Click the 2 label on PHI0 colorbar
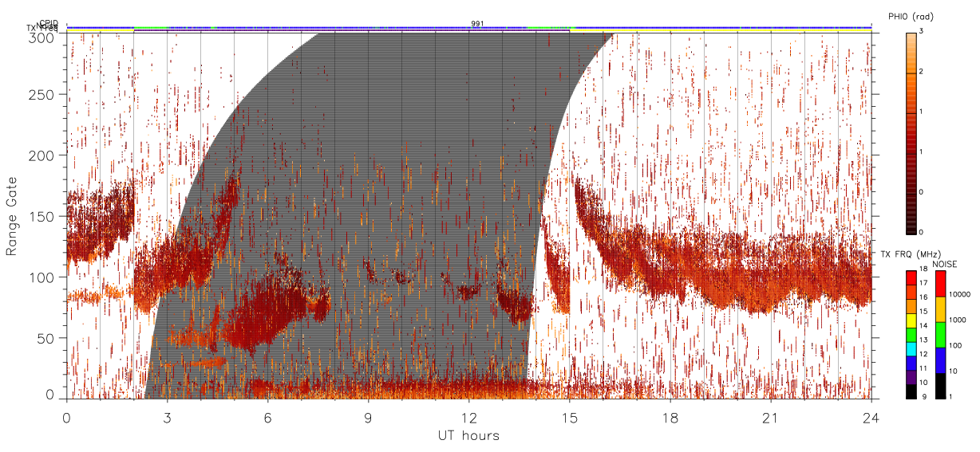 [921, 73]
